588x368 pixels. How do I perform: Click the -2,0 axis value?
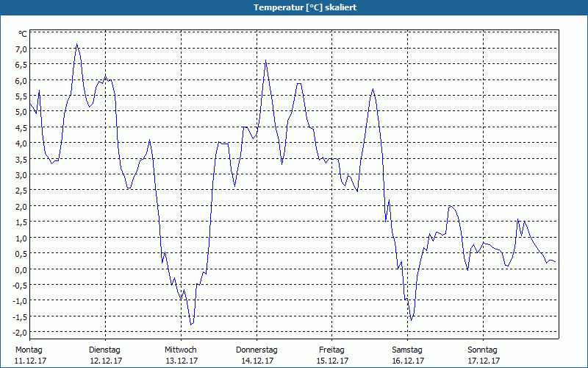tap(21, 333)
